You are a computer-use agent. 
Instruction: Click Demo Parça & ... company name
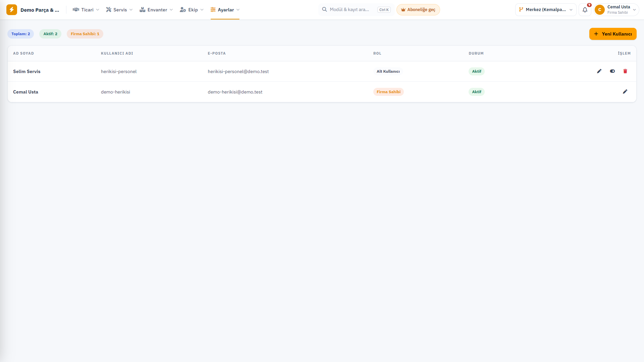point(40,10)
